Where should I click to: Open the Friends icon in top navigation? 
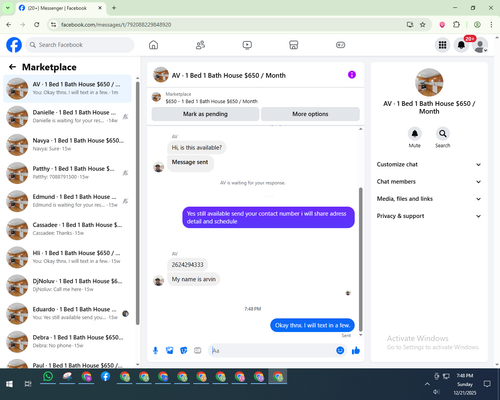[x=200, y=45]
